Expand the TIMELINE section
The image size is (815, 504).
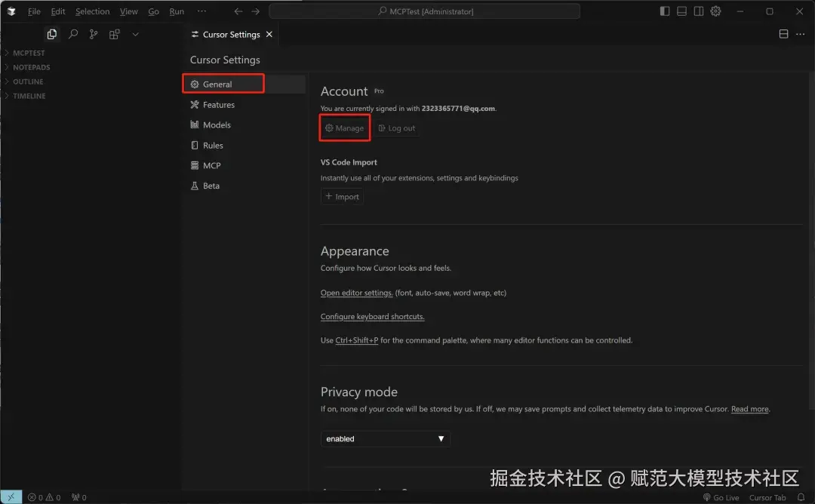(x=29, y=96)
